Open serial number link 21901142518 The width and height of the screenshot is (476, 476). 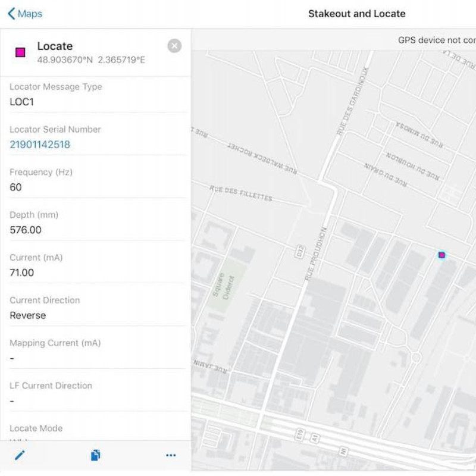[38, 144]
